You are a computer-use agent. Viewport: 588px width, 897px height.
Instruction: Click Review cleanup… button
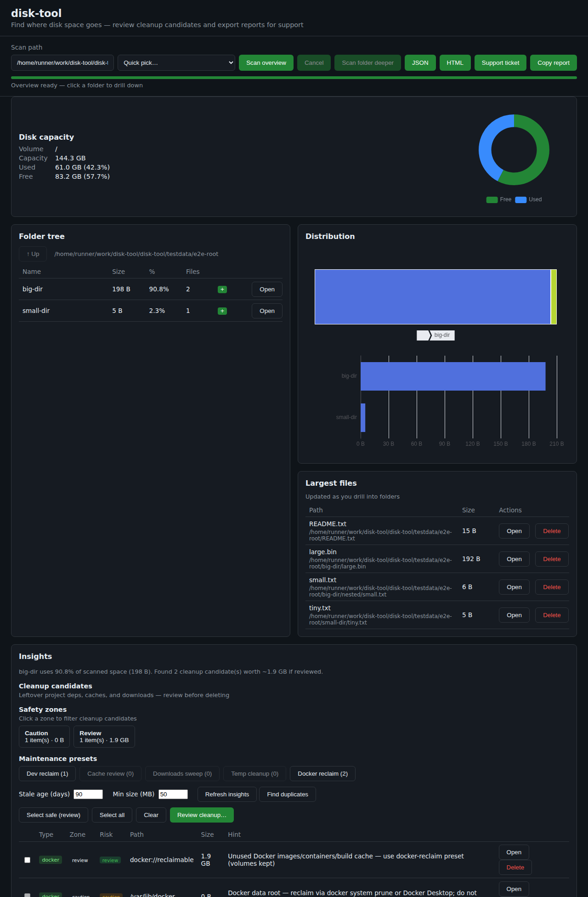(x=202, y=815)
